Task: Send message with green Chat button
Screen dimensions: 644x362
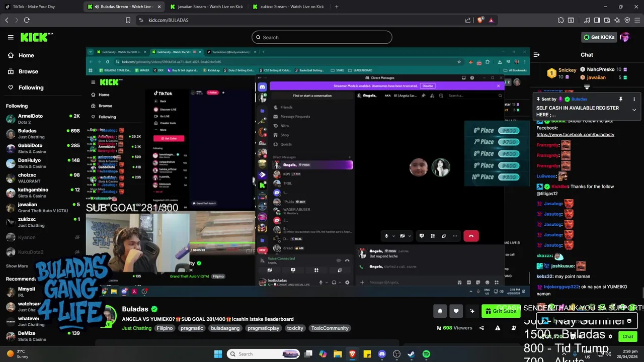Action: click(x=628, y=336)
